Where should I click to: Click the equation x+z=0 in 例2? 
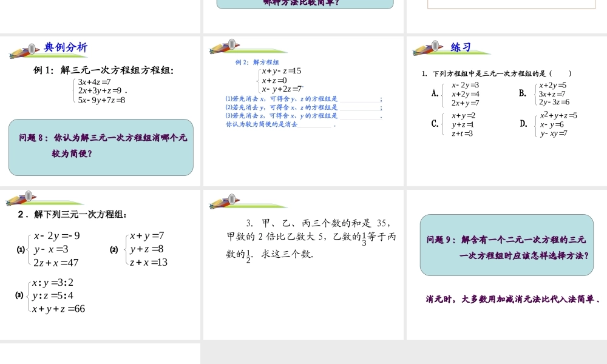[274, 81]
